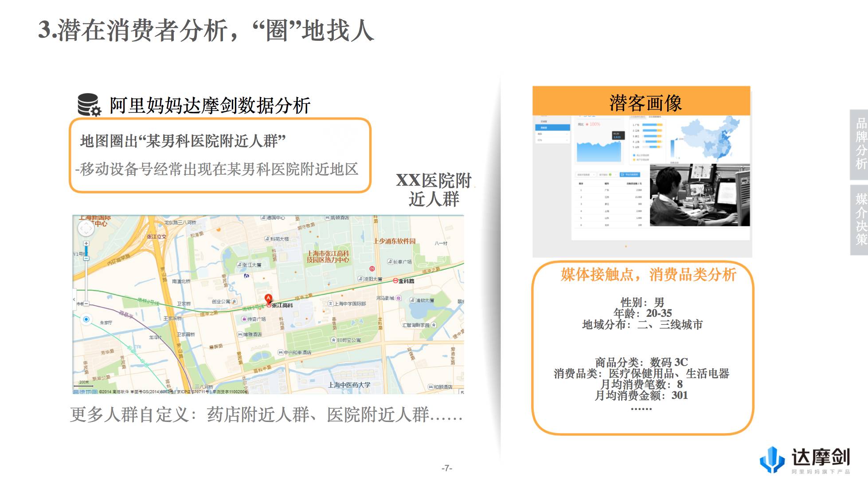The image size is (868, 481).
Task: Click the 渣阳大厦 building icon
Action: [360, 279]
